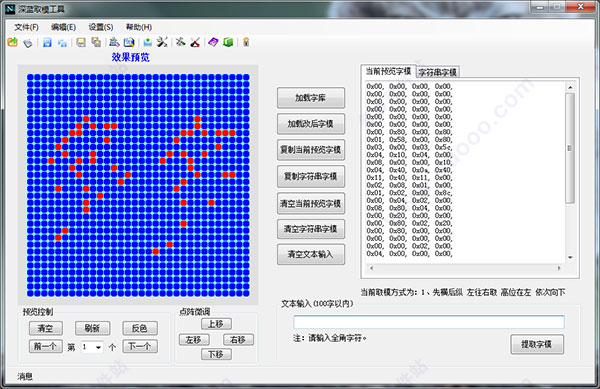The height and width of the screenshot is (389, 600).
Task: Click the 上移 shift-up button
Action: coord(216,324)
